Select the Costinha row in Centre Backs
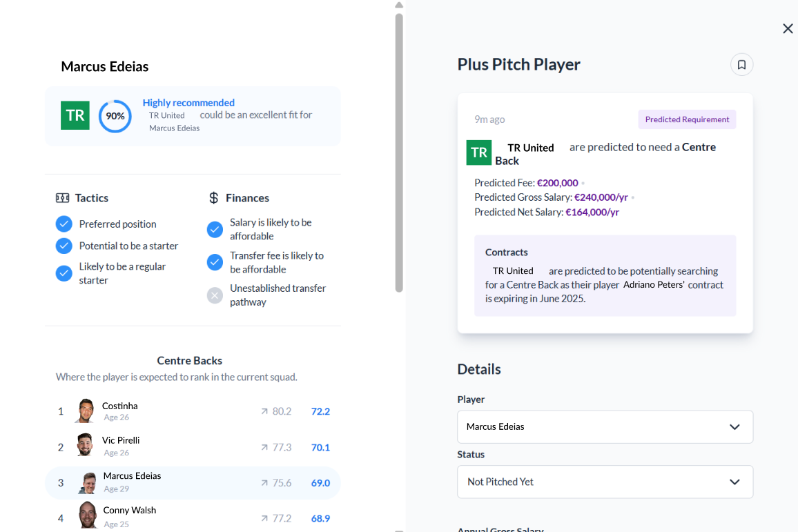The height and width of the screenshot is (532, 798). tap(193, 411)
